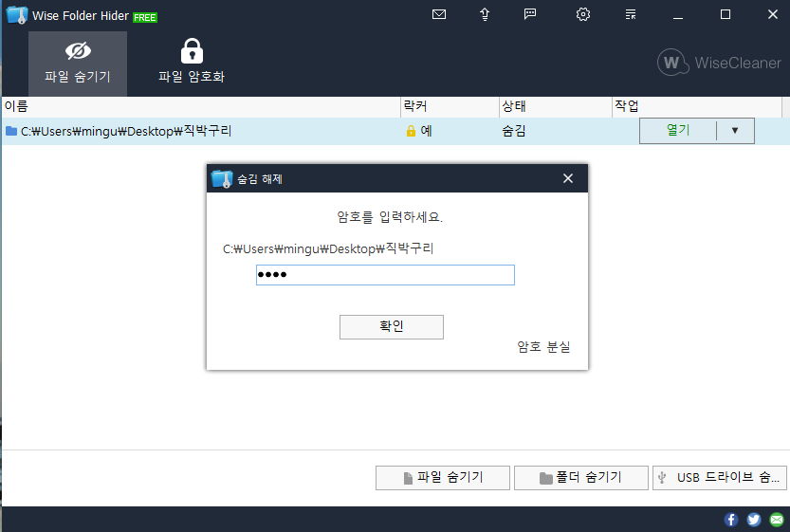Open the mail contact icon in title bar
This screenshot has width=790, height=532.
click(x=439, y=14)
